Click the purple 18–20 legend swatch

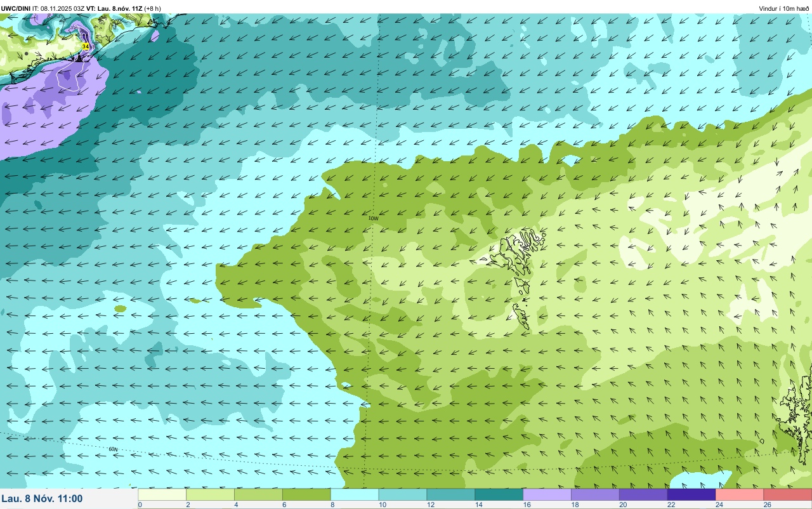pos(596,494)
